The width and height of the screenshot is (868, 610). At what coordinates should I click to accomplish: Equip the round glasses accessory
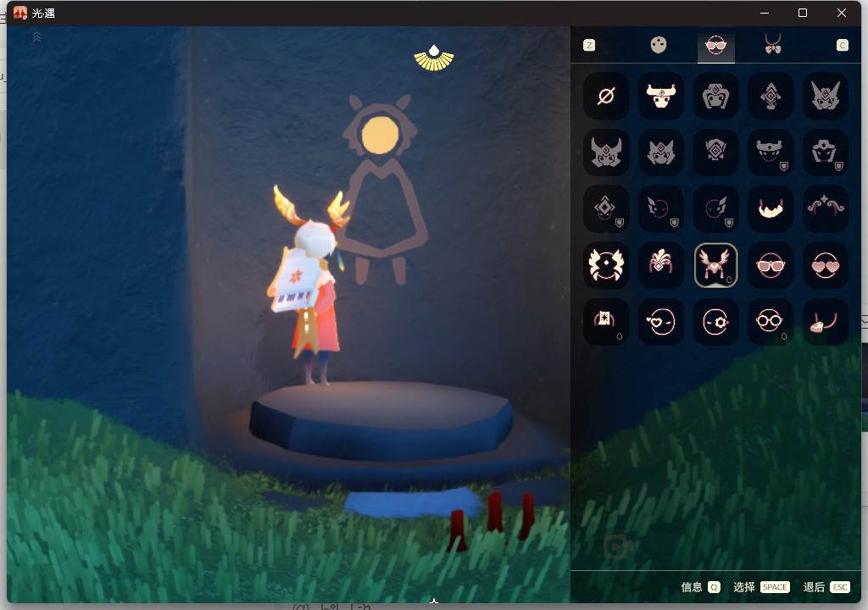coord(771,322)
